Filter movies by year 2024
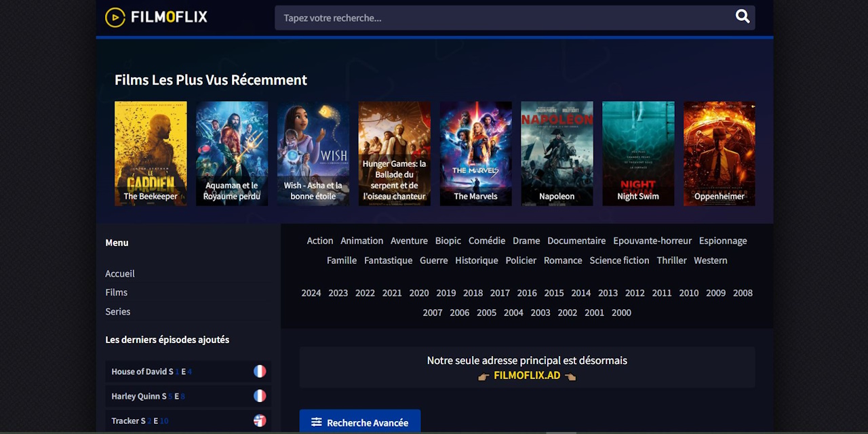Viewport: 868px width, 434px height. tap(311, 293)
